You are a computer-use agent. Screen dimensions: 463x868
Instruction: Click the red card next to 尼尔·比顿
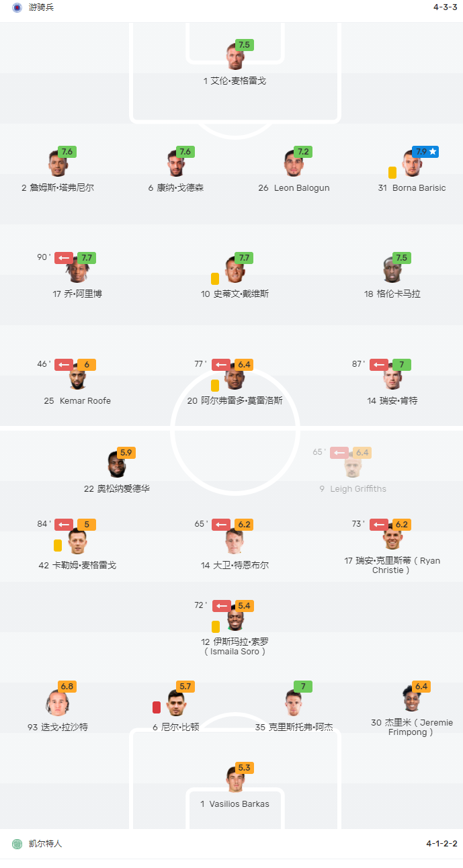click(157, 707)
